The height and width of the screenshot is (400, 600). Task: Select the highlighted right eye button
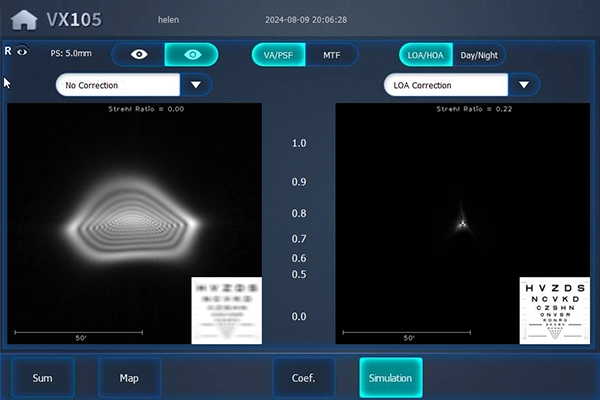191,55
